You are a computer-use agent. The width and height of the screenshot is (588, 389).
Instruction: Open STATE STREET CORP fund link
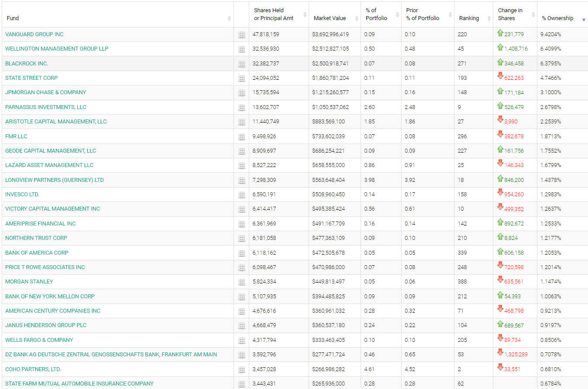coord(31,78)
